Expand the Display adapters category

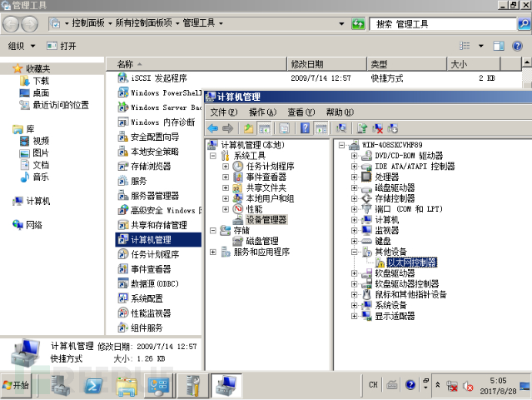(x=354, y=316)
